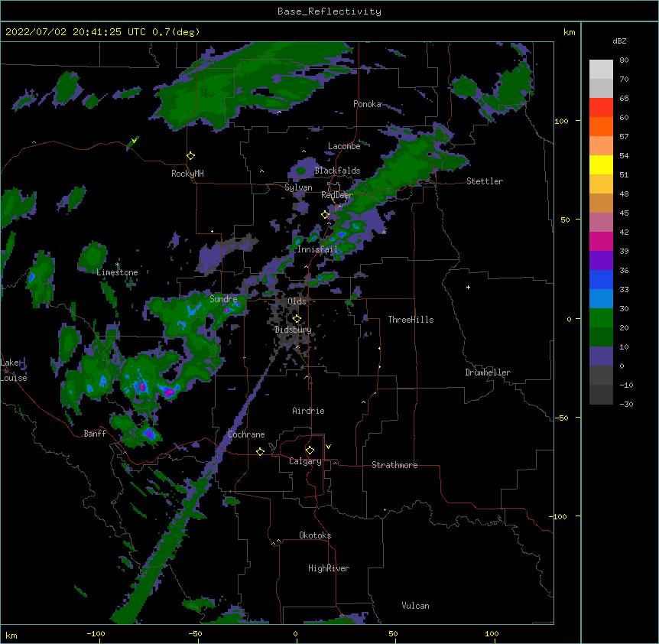Click the Limestone label
The width and height of the screenshot is (659, 644).
[x=117, y=272]
